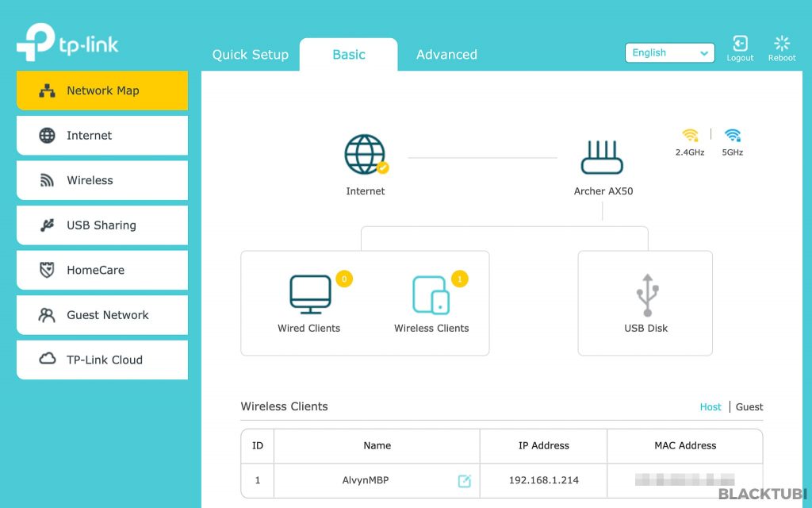812x508 pixels.
Task: Expand the English language dropdown
Action: (x=669, y=53)
